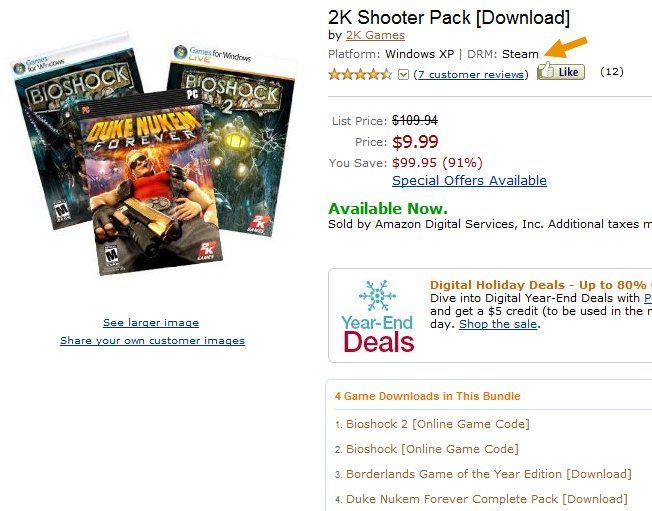The height and width of the screenshot is (511, 652).
Task: Open Duke Nukem Forever Complete Pack
Action: click(487, 499)
